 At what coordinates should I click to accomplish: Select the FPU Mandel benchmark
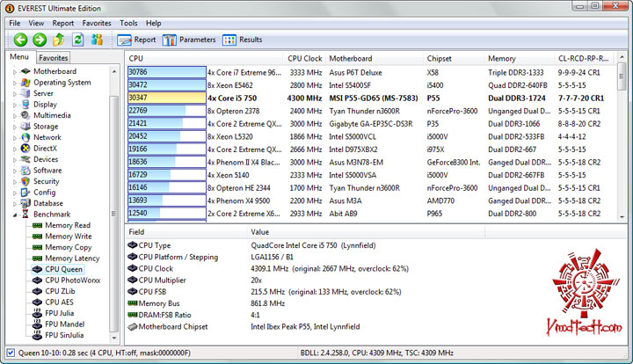coord(64,324)
